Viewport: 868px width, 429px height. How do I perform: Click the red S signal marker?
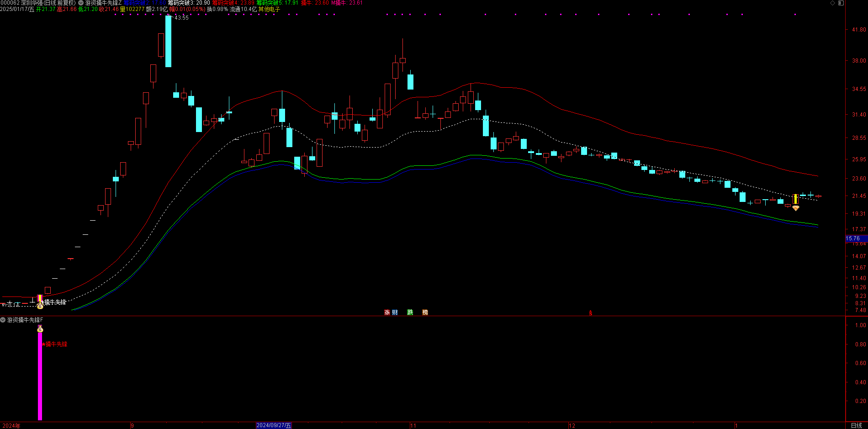click(590, 313)
